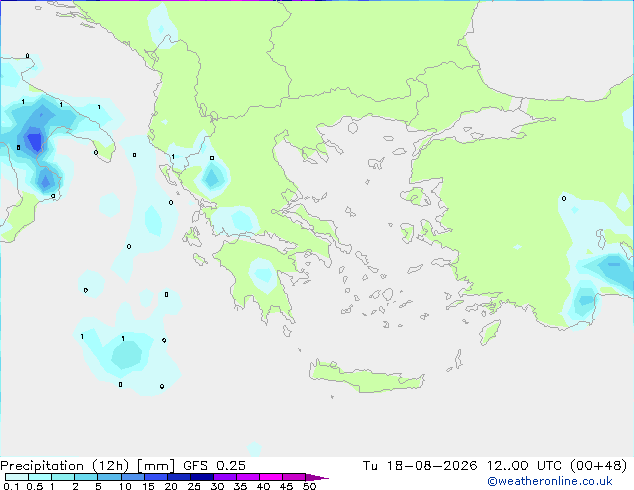
Task: Click the "45" legend scale label
Action: (286, 486)
